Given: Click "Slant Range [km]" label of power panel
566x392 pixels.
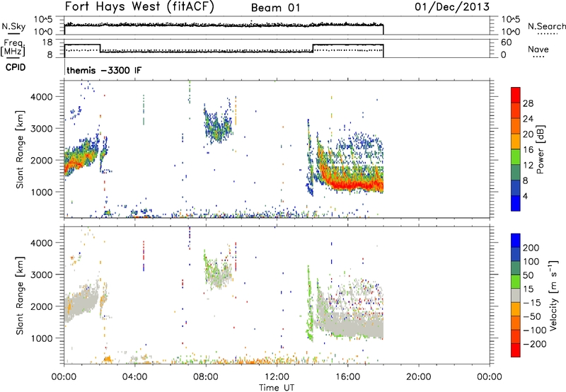Looking at the screenshot, I should click(x=20, y=149).
